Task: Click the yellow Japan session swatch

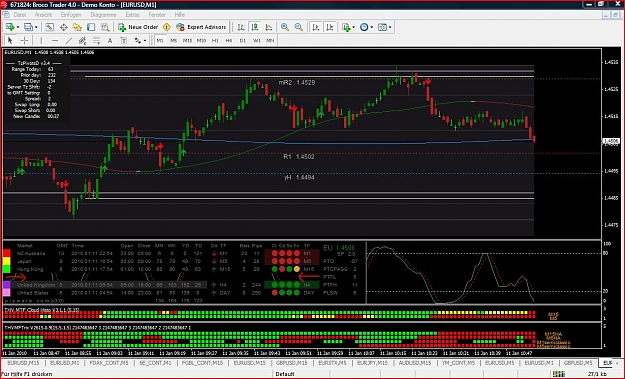Action: click(7, 261)
